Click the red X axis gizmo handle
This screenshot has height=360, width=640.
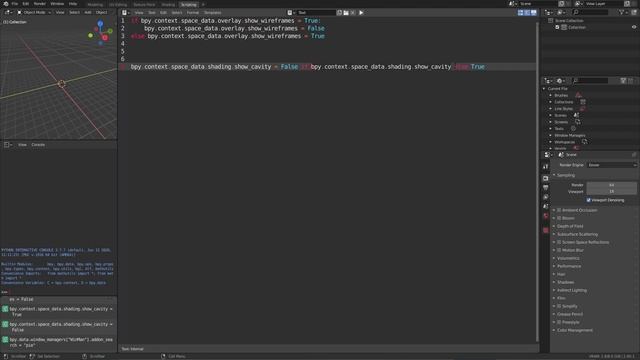pyautogui.click(x=105, y=38)
